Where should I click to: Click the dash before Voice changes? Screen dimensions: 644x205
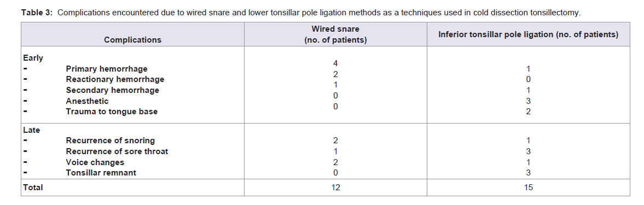pos(26,162)
